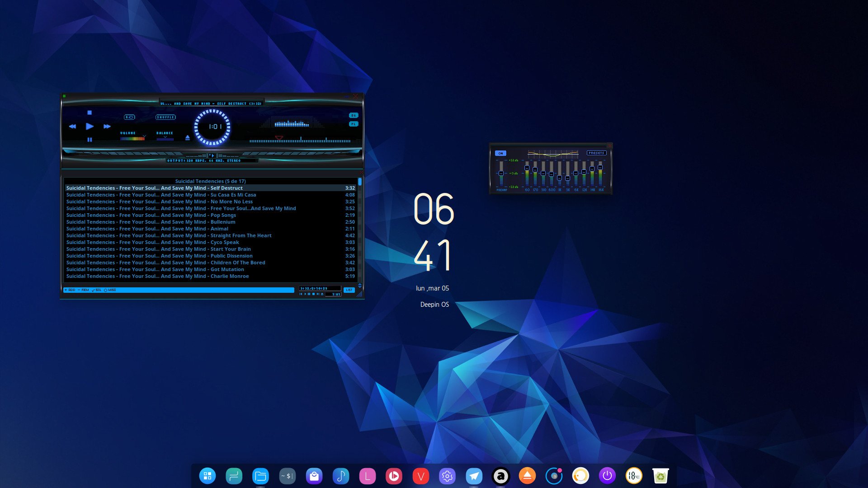Adjust the BALANCE slider
This screenshot has height=488, width=868.
click(165, 139)
